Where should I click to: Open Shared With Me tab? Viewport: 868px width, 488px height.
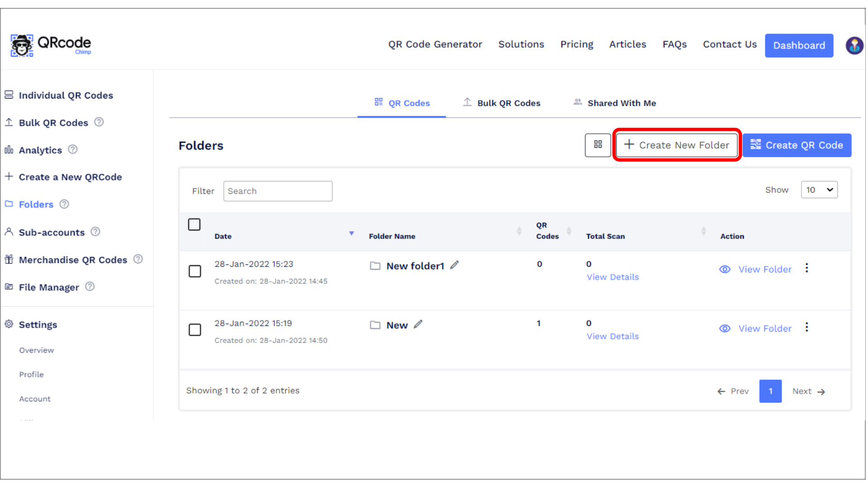point(615,103)
